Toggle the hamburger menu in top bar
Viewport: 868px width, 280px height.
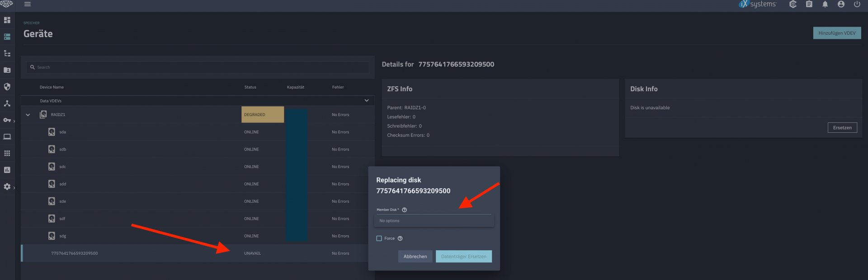pyautogui.click(x=28, y=4)
